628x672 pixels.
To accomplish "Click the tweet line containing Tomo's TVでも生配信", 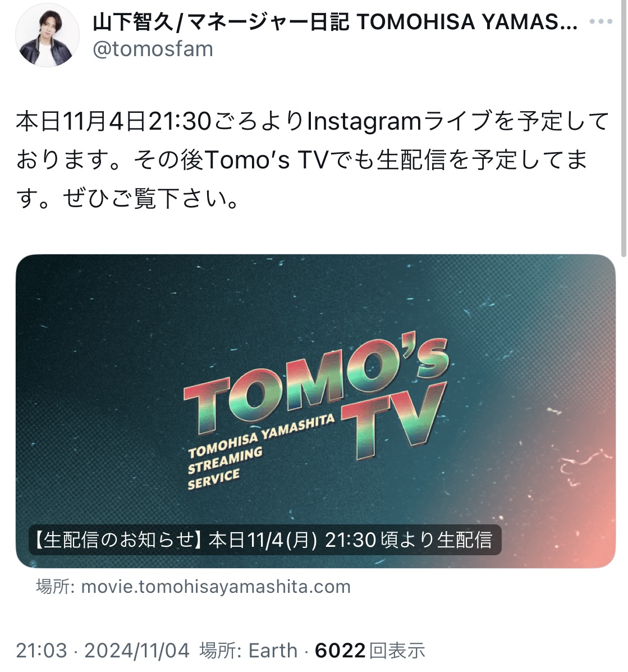I will (302, 160).
